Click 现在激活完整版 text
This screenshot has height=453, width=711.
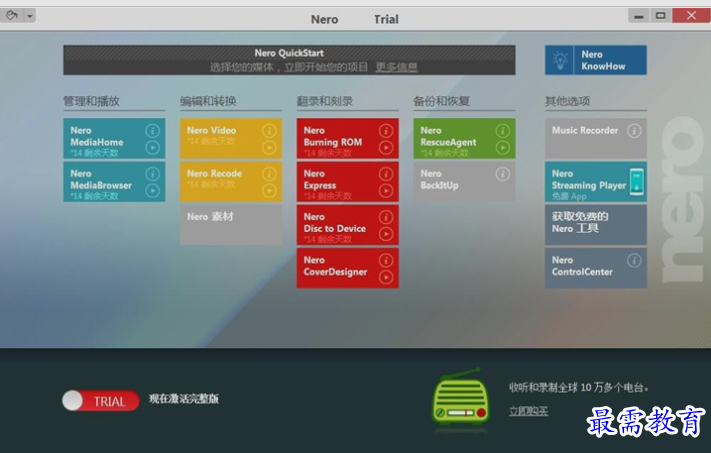[184, 399]
